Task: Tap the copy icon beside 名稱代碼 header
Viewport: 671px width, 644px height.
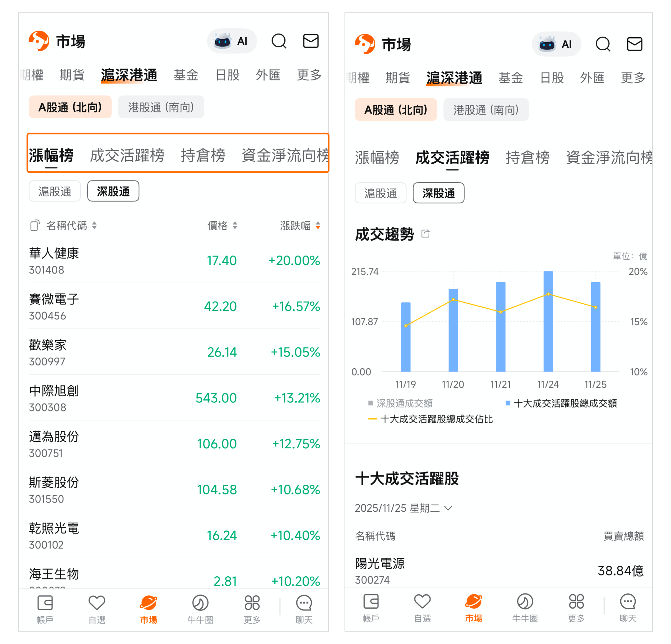Action: 35,225
